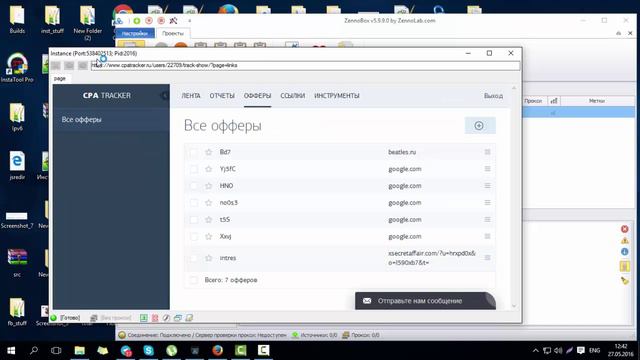Open Firefox from the taskbar
640x360 pixels.
point(218,350)
